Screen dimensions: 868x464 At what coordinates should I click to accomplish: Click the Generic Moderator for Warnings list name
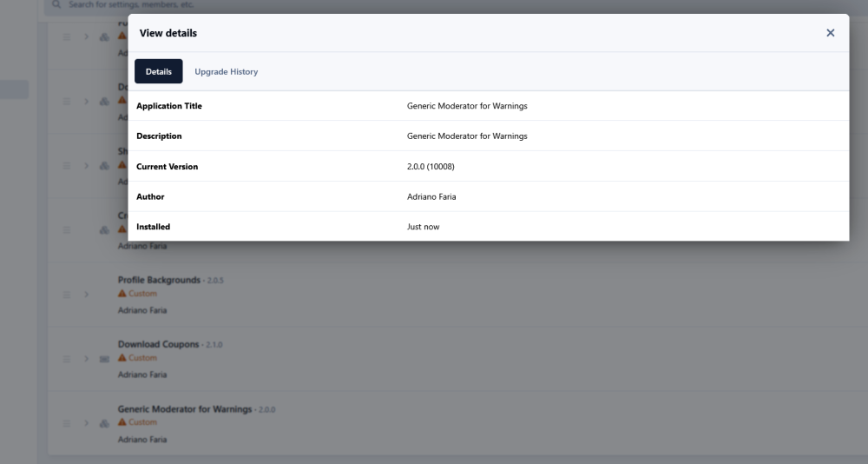tap(185, 409)
